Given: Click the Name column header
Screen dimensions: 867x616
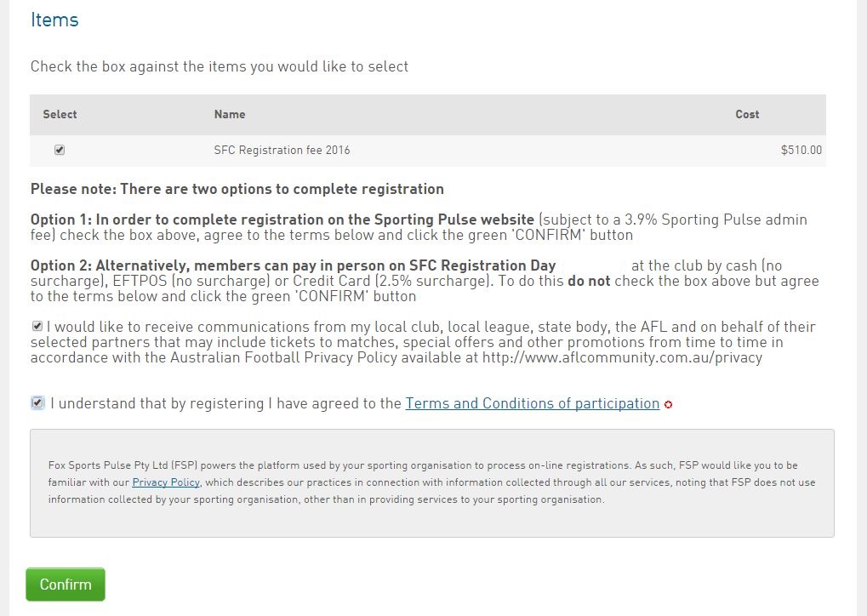Looking at the screenshot, I should (230, 115).
